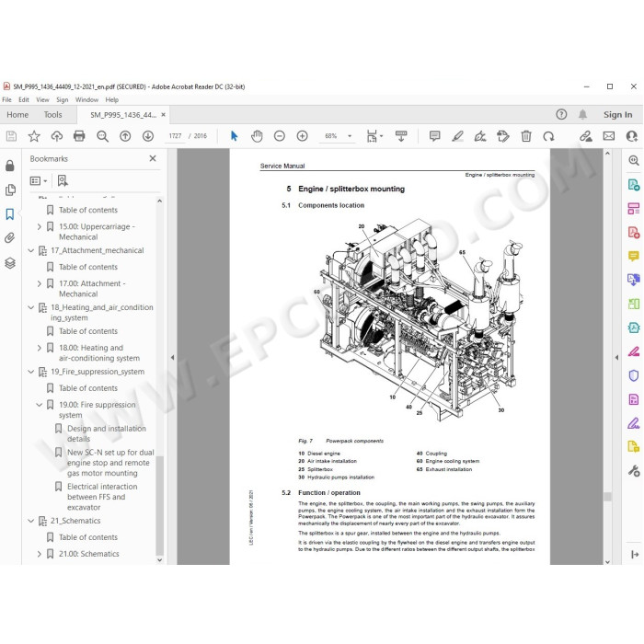Viewport: 644px width, 644px height.
Task: Collapse the right tools pane arrow
Action: pyautogui.click(x=616, y=357)
